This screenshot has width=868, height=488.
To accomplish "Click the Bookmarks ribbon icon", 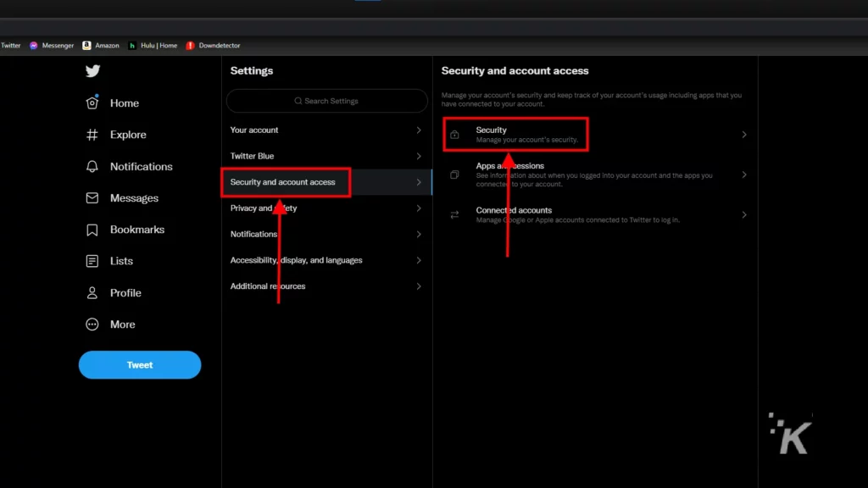I will [92, 230].
